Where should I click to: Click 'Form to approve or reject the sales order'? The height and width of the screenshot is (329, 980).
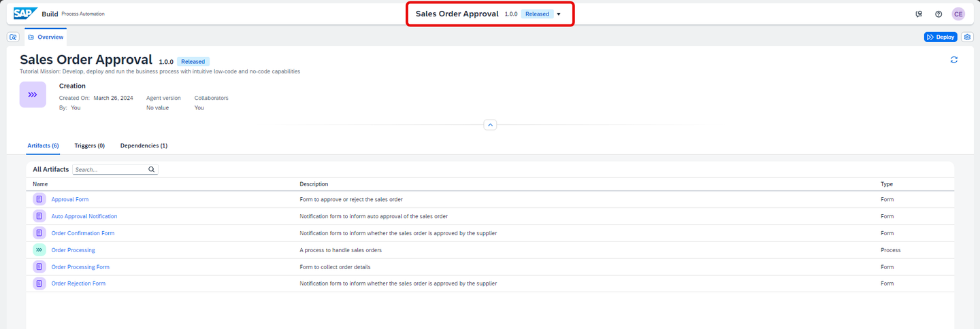pyautogui.click(x=351, y=199)
